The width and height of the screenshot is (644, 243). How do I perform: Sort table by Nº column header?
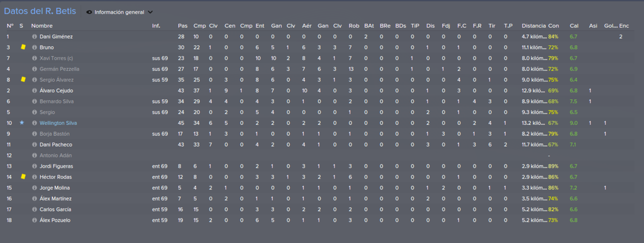click(10, 26)
